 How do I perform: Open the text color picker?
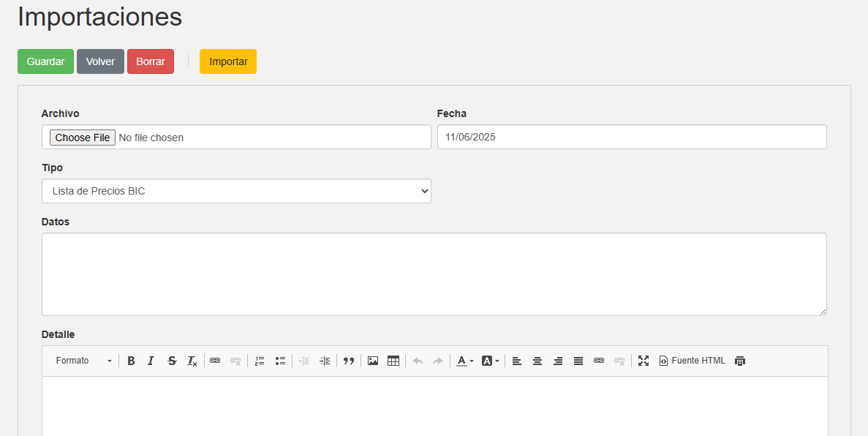click(465, 361)
